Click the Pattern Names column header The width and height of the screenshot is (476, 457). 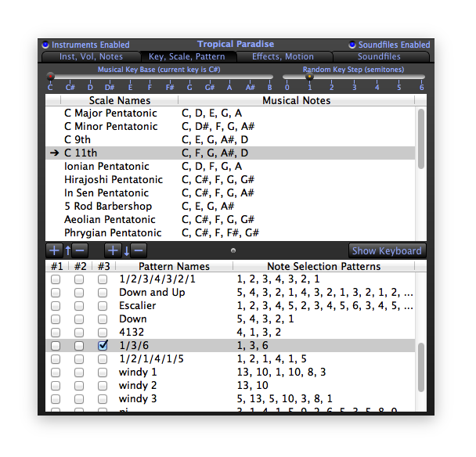pyautogui.click(x=174, y=266)
